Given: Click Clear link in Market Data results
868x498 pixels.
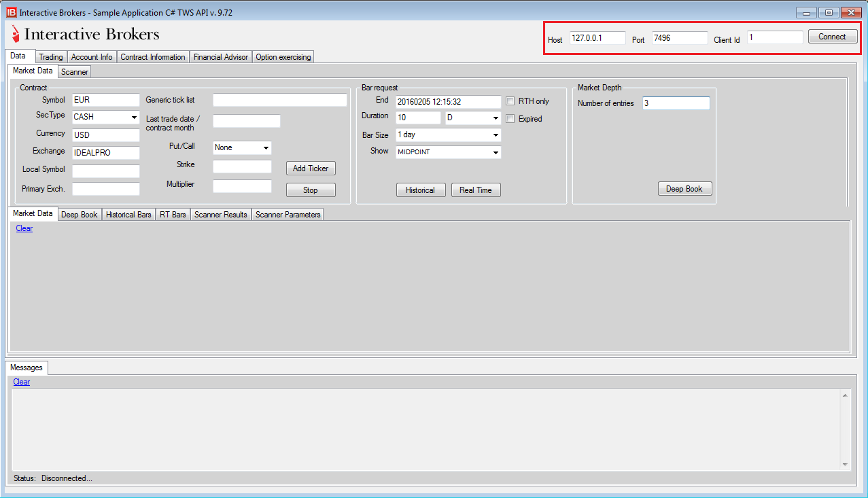Looking at the screenshot, I should click(24, 228).
